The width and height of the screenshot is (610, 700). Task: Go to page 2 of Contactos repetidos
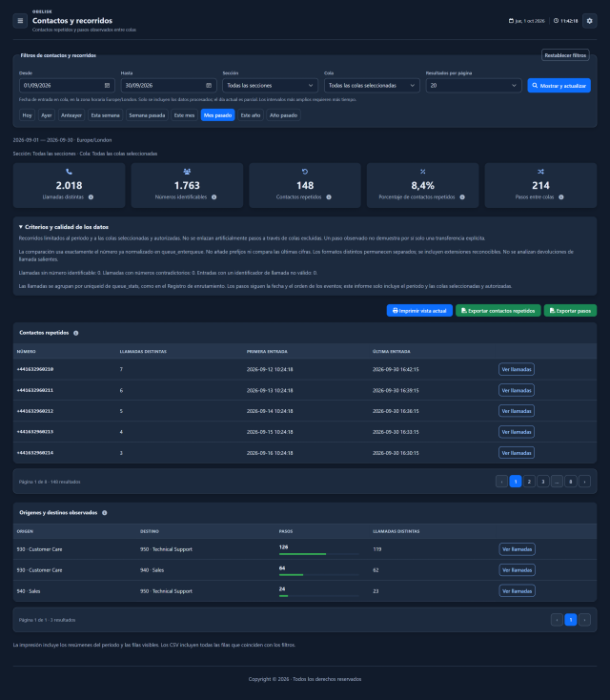coord(529,482)
